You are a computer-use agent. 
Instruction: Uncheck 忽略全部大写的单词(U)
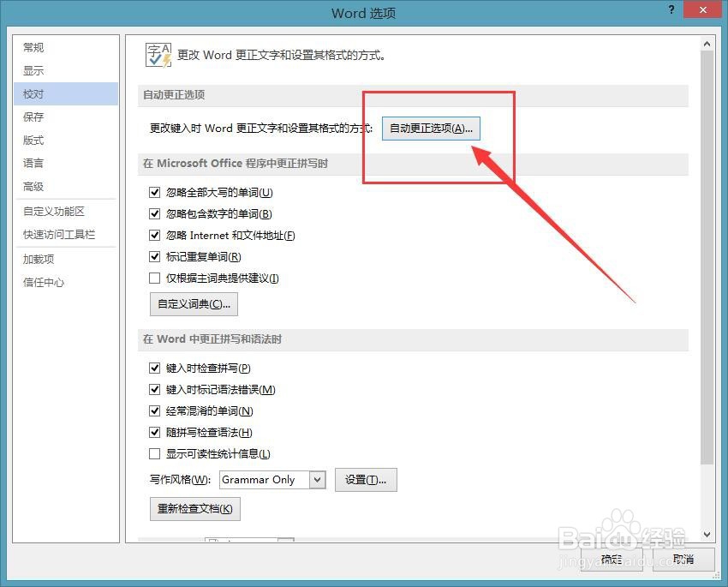[x=155, y=192]
